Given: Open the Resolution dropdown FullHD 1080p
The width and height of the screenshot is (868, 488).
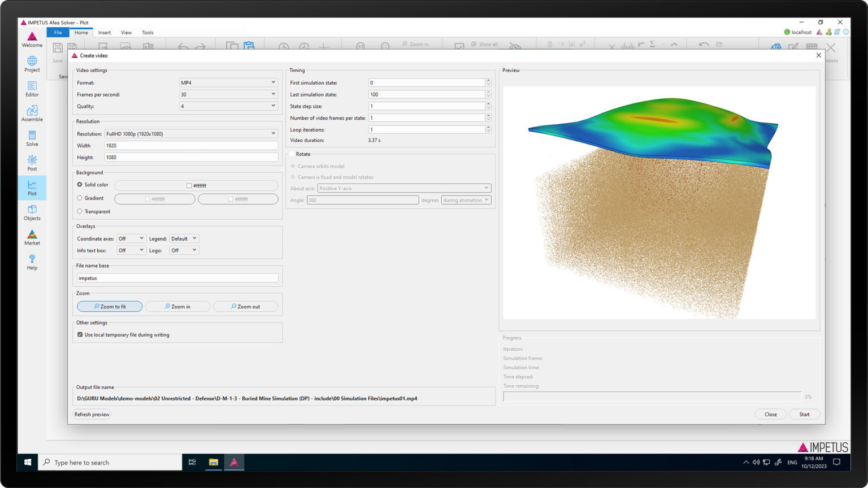Looking at the screenshot, I should 191,134.
